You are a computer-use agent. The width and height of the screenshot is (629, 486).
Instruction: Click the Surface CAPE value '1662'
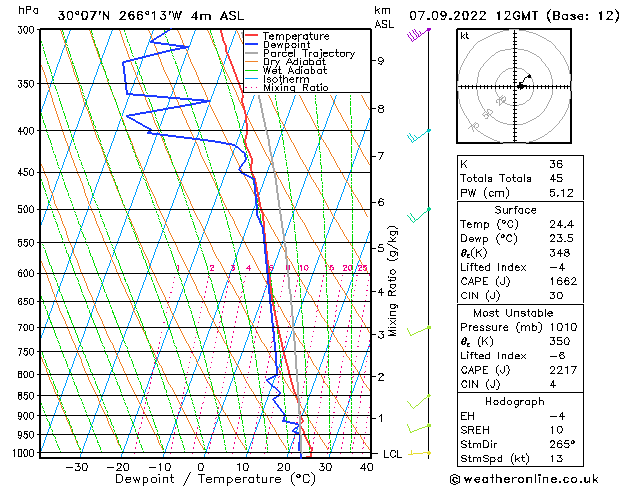(x=563, y=281)
